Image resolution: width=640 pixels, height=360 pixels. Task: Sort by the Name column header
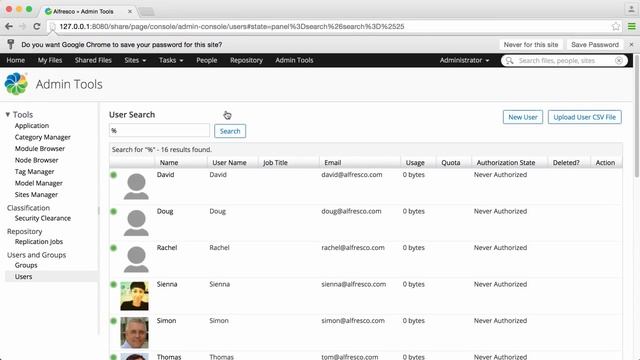(x=169, y=162)
